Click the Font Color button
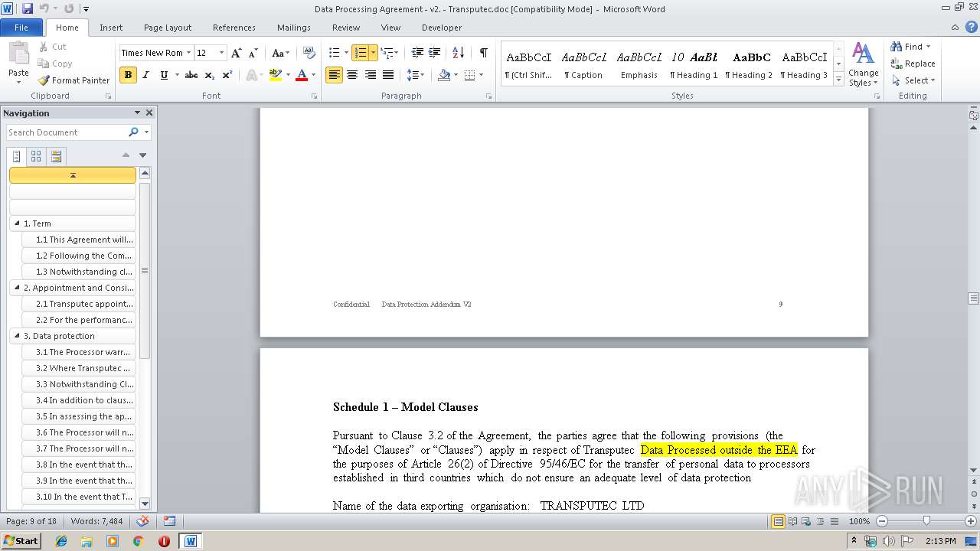 coord(302,75)
